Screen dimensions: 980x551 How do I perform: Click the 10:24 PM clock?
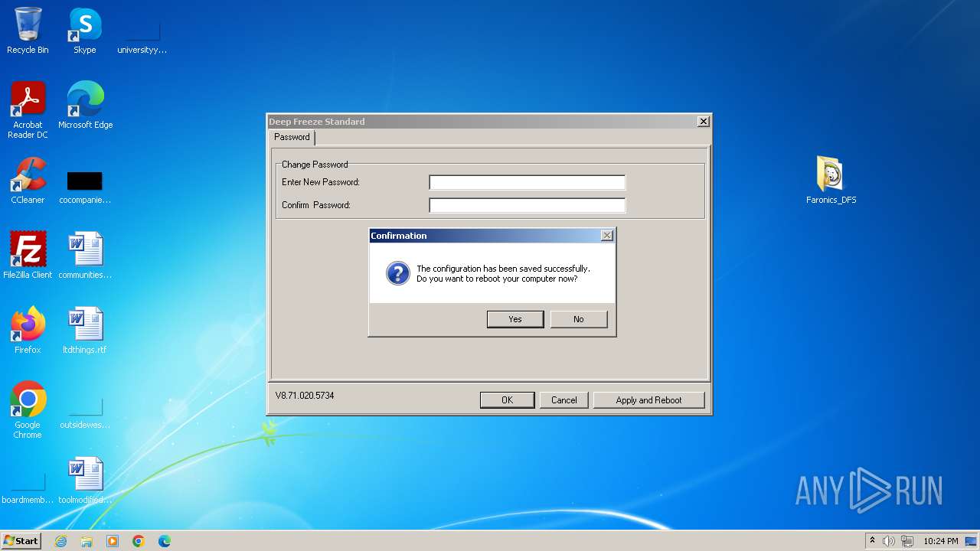(x=940, y=541)
